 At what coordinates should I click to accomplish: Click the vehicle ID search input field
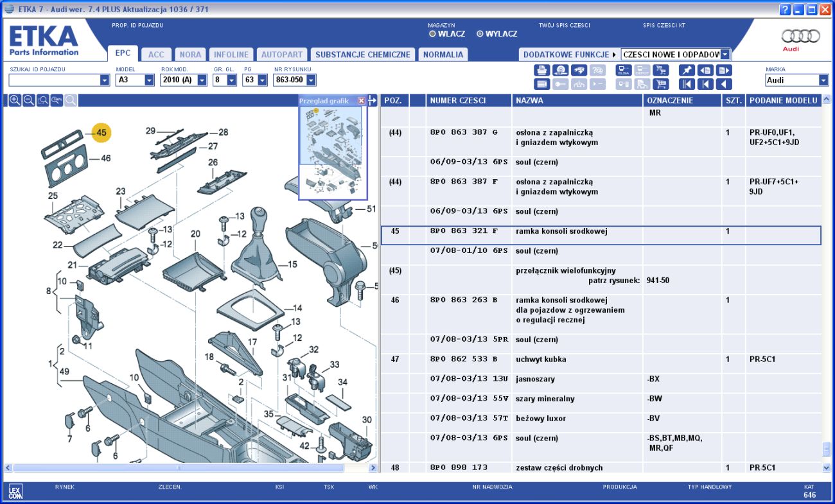pyautogui.click(x=54, y=80)
